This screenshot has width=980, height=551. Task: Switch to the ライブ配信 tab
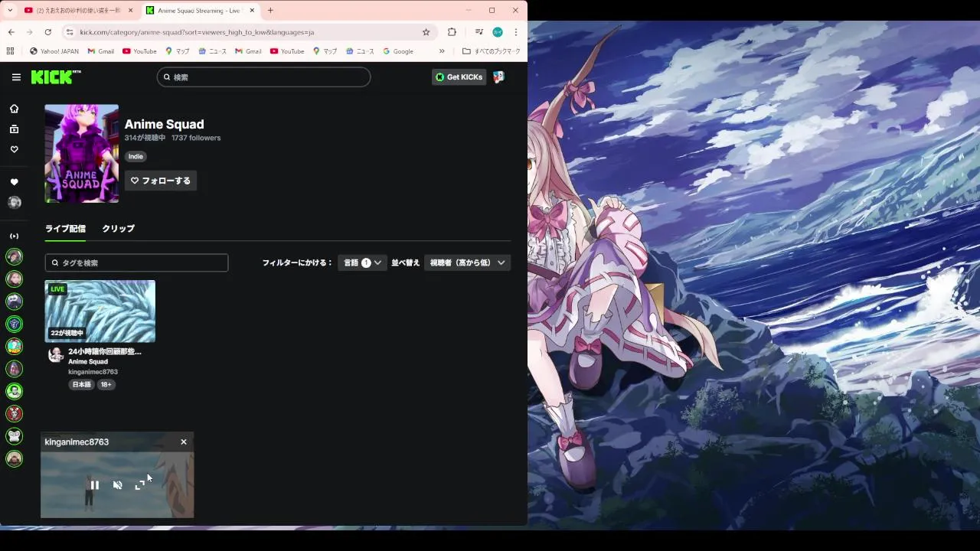coord(65,229)
